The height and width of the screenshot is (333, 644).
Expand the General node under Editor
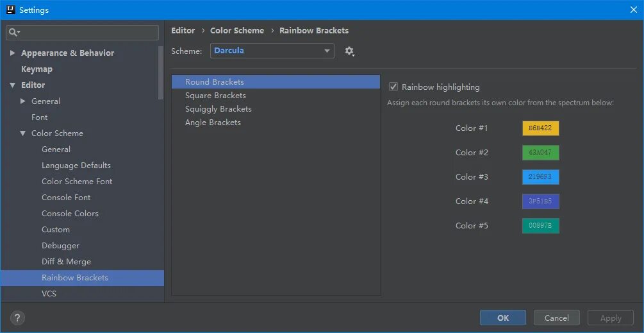(x=23, y=101)
